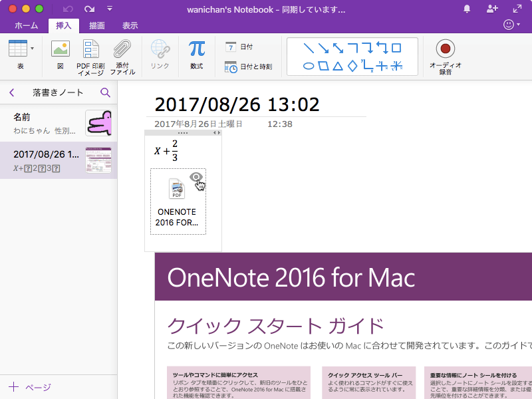The image size is (532, 399).
Task: Select the double-headed arrow shape
Action: point(338,48)
